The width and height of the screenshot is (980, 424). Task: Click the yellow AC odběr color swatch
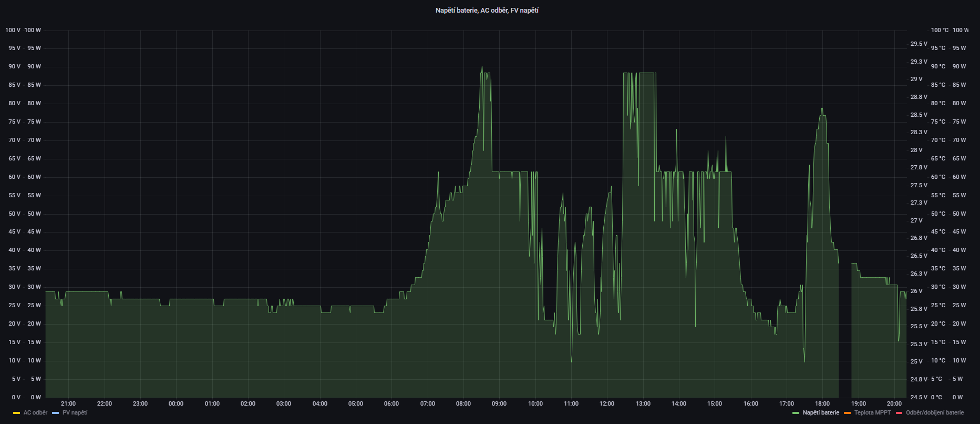click(17, 413)
